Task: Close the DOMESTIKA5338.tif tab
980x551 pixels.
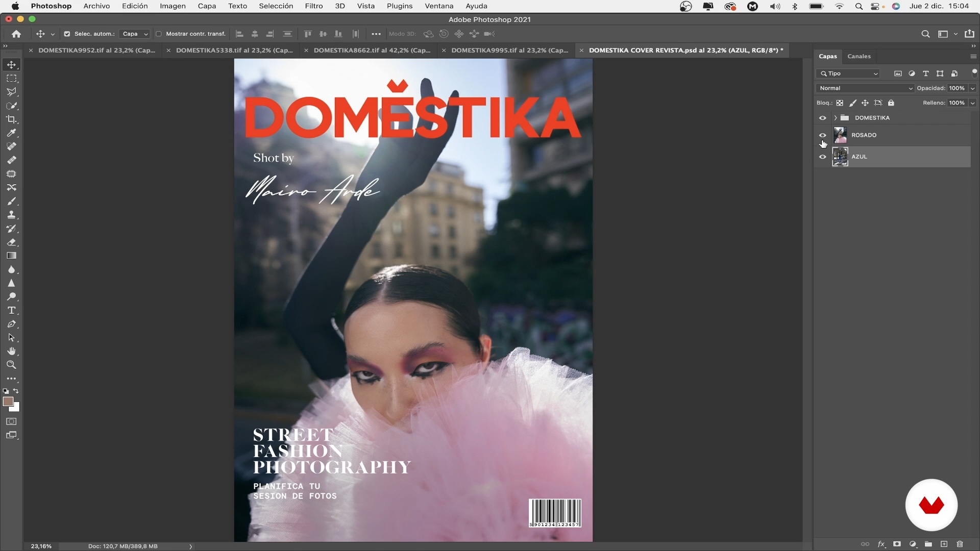Action: 168,51
